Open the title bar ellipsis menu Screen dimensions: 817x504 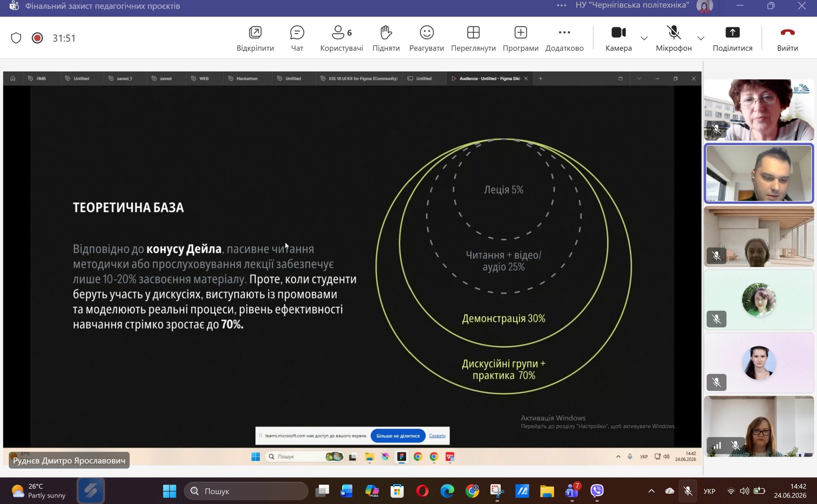click(561, 5)
